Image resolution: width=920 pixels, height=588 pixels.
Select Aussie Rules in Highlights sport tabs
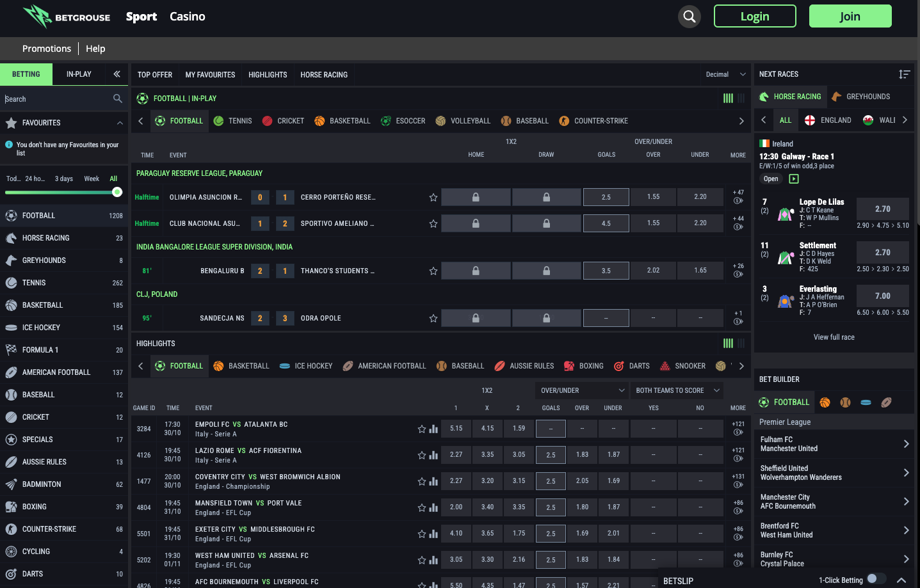[524, 366]
